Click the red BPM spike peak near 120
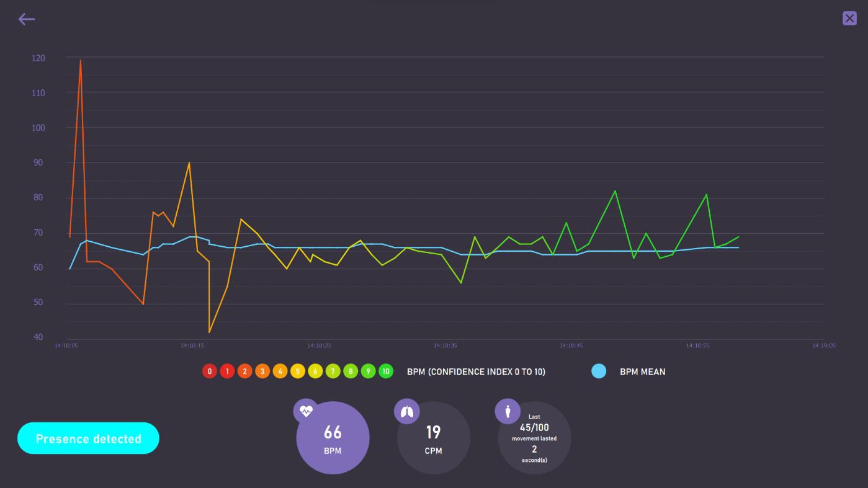This screenshot has width=868, height=488. coord(81,61)
